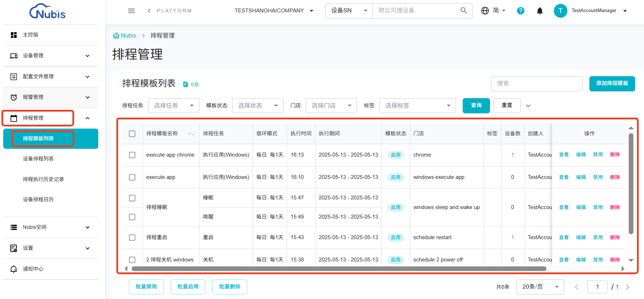
Task: Open the 设备SN search type dropdown
Action: [x=349, y=11]
